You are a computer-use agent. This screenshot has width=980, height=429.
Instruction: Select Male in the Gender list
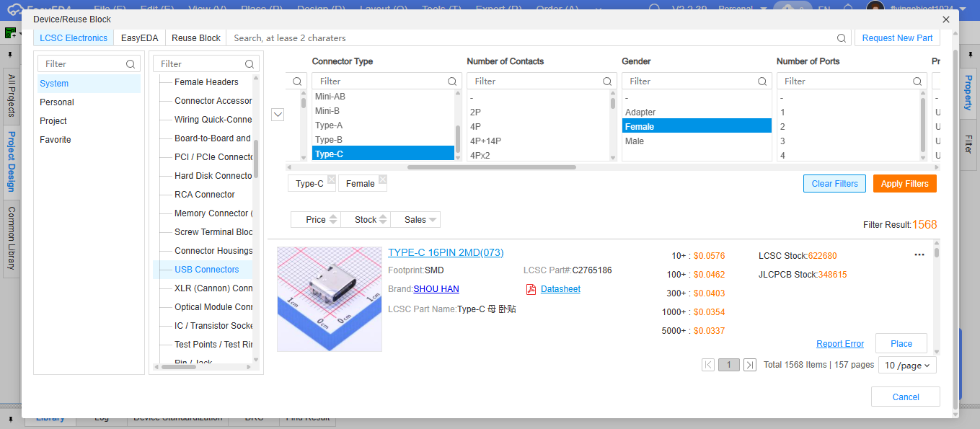(x=635, y=141)
